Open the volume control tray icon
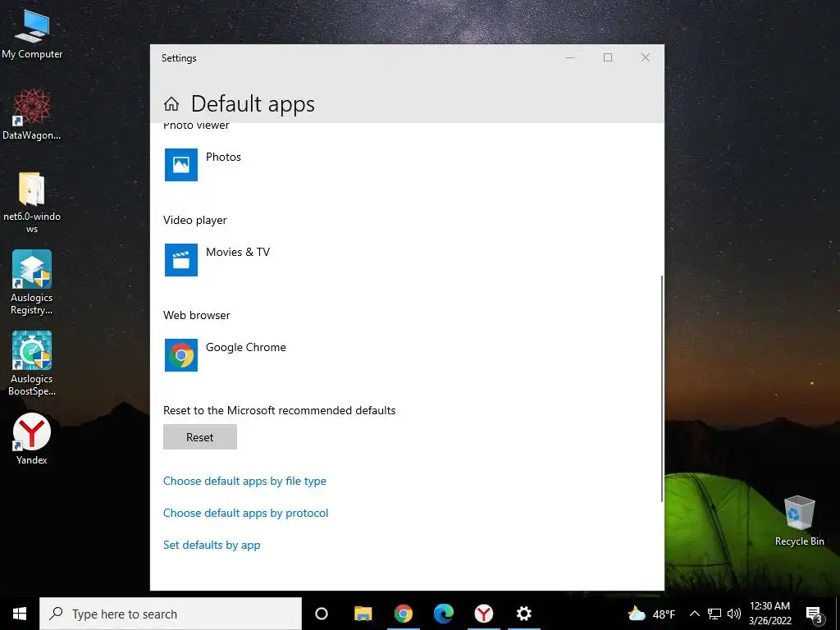840x630 pixels. pos(734,614)
